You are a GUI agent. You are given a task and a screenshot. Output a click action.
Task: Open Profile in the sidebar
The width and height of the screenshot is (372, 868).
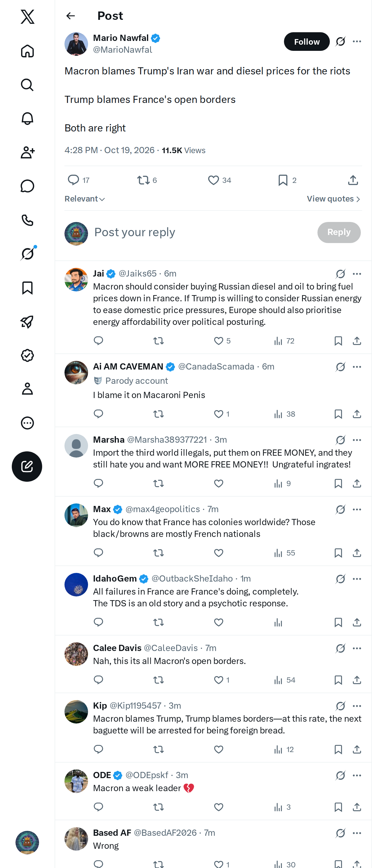[x=27, y=388]
